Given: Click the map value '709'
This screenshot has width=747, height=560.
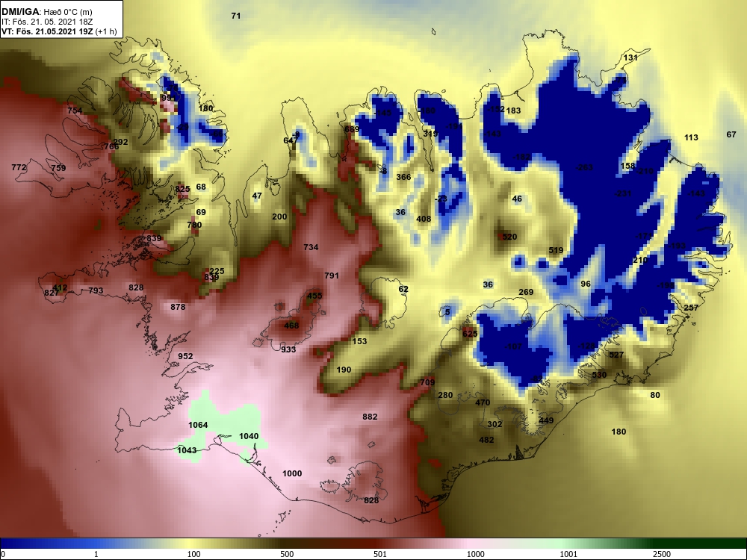Looking at the screenshot, I should (x=427, y=382).
